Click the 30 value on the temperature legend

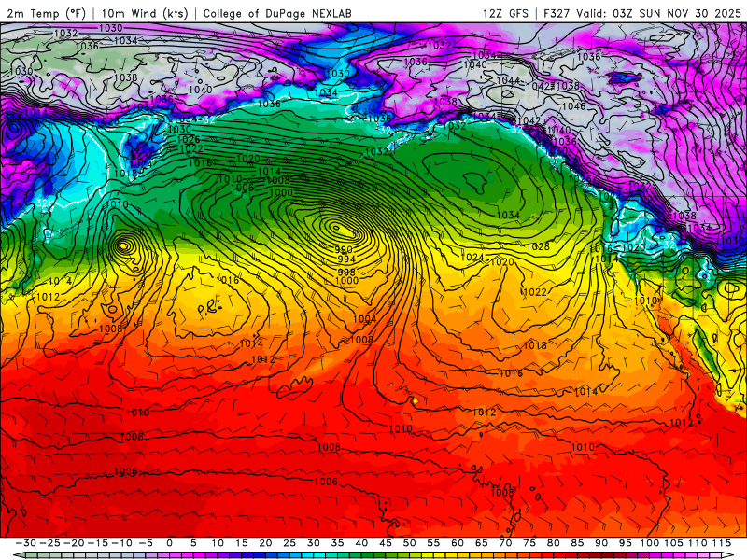click(314, 543)
